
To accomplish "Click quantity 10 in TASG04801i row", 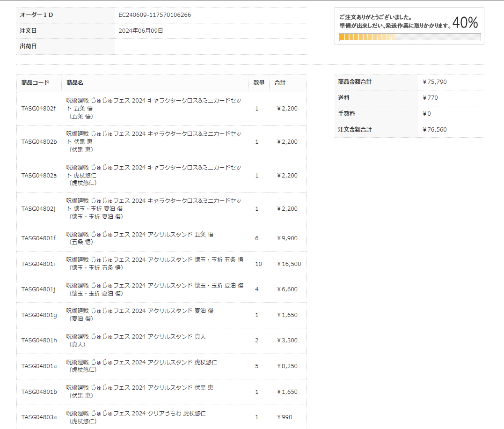I will 258,264.
